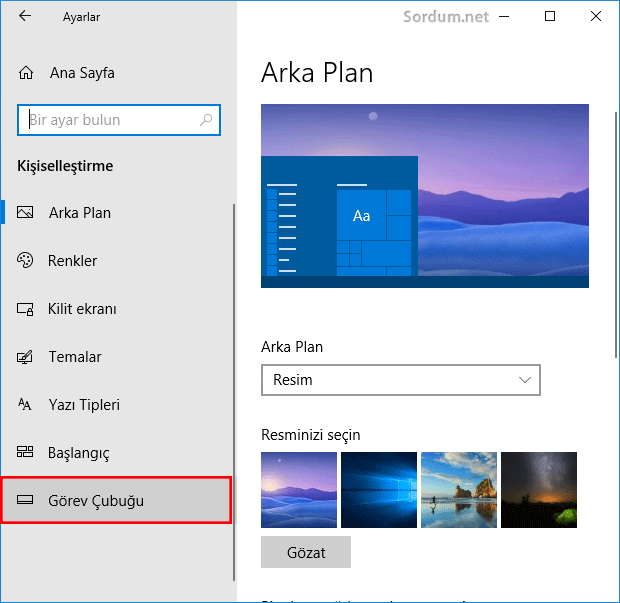Select the Arka Plan picture icon

click(25, 213)
